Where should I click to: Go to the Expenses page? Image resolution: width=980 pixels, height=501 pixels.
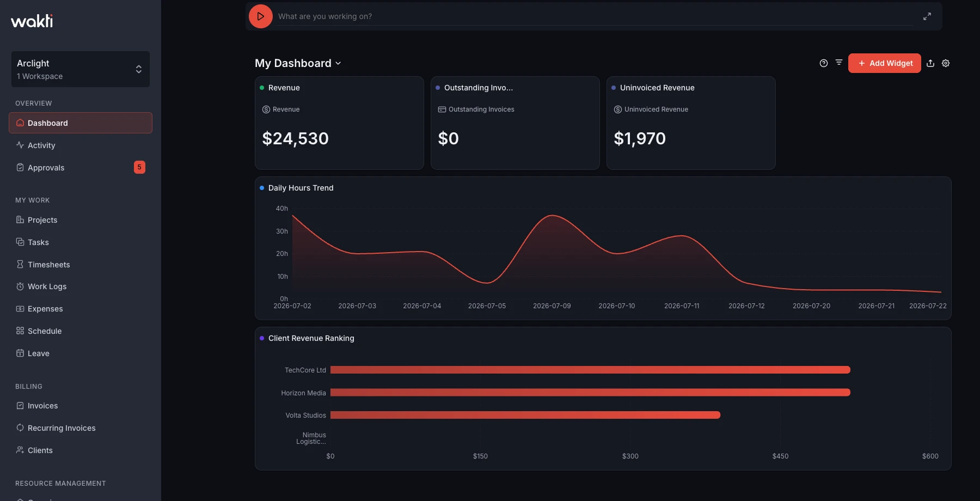tap(81, 309)
